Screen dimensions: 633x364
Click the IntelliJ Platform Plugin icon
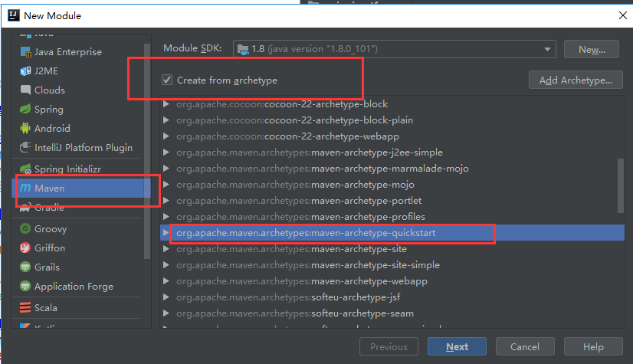pos(25,147)
